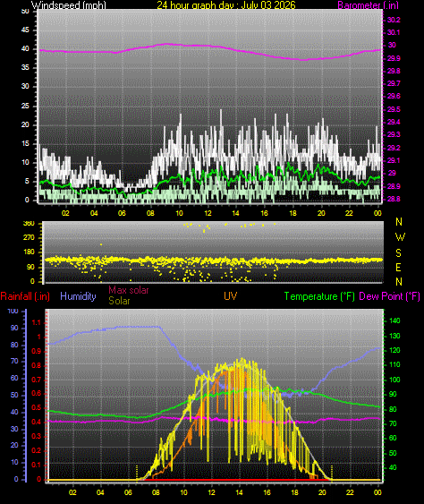Click the S compass direction label
This screenshot has width=424, height=504.
point(398,253)
